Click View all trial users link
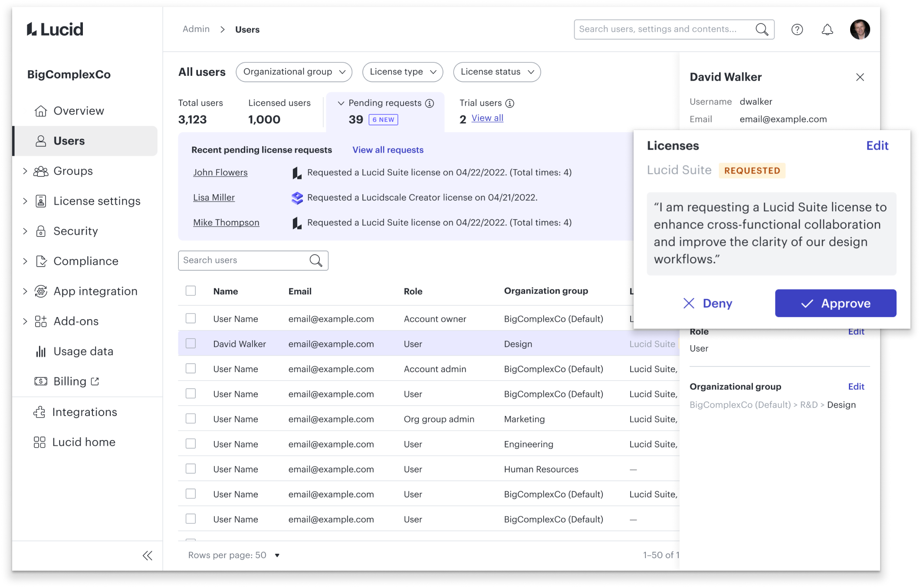The height and width of the screenshot is (588, 920). coord(487,118)
